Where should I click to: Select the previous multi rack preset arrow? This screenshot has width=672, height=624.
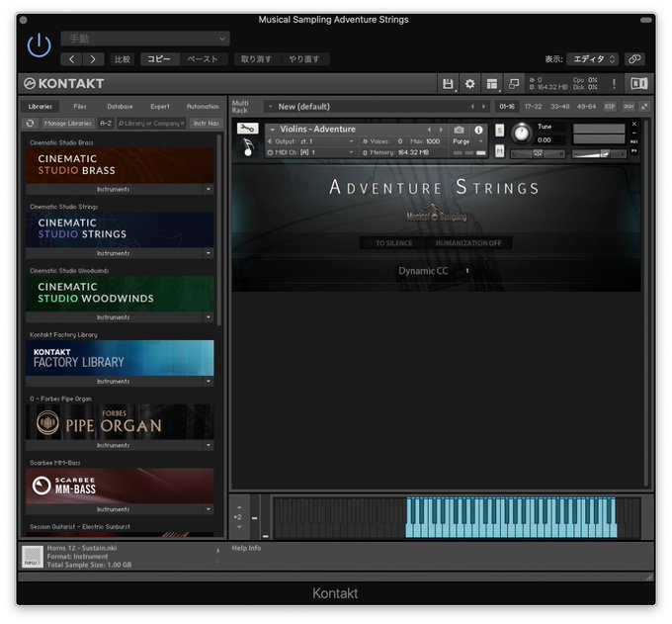tap(472, 107)
